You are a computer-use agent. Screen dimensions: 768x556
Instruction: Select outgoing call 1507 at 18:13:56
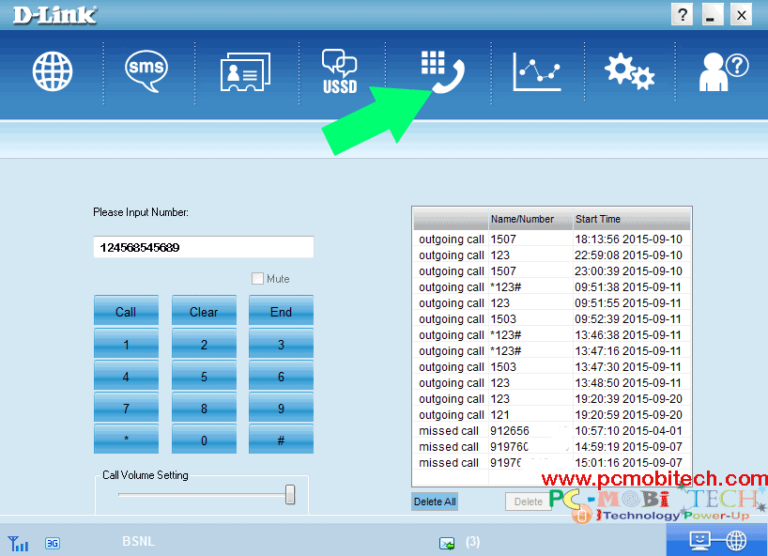(552, 239)
